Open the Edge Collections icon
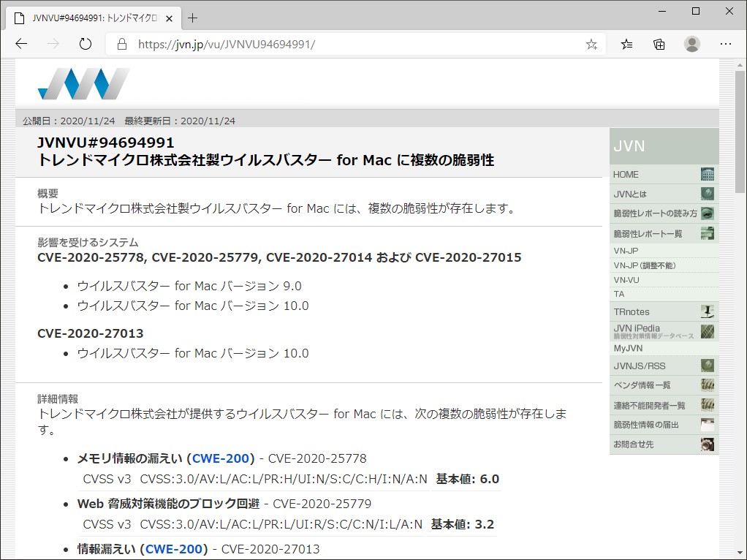 [x=659, y=44]
